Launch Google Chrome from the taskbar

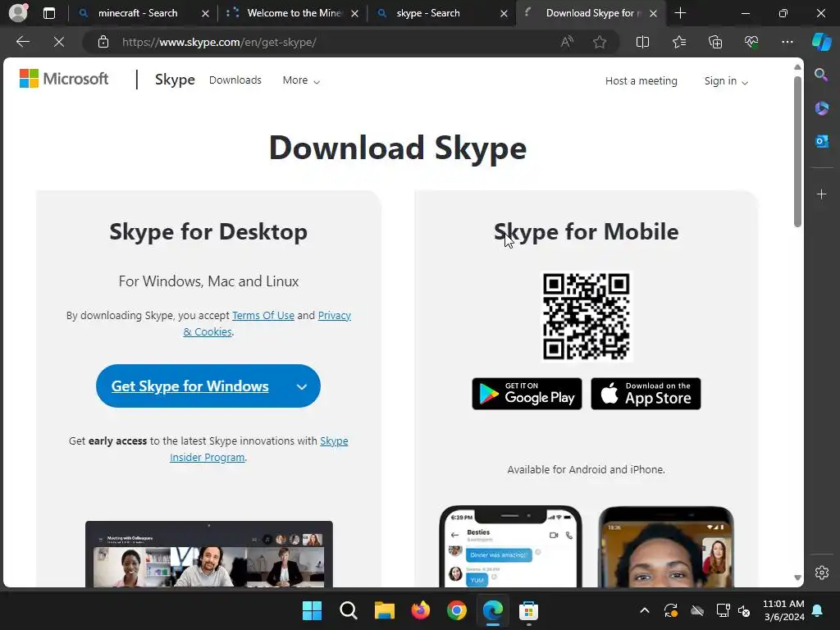point(456,610)
